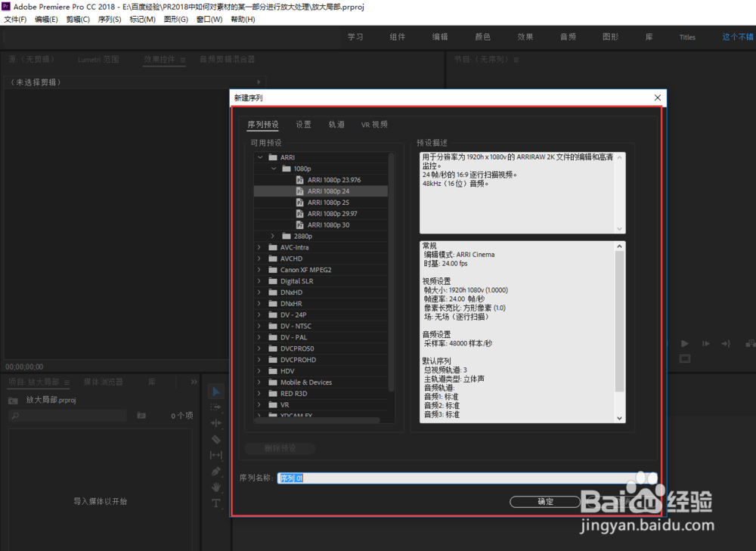Select the Ripple Edit tool

tap(216, 423)
